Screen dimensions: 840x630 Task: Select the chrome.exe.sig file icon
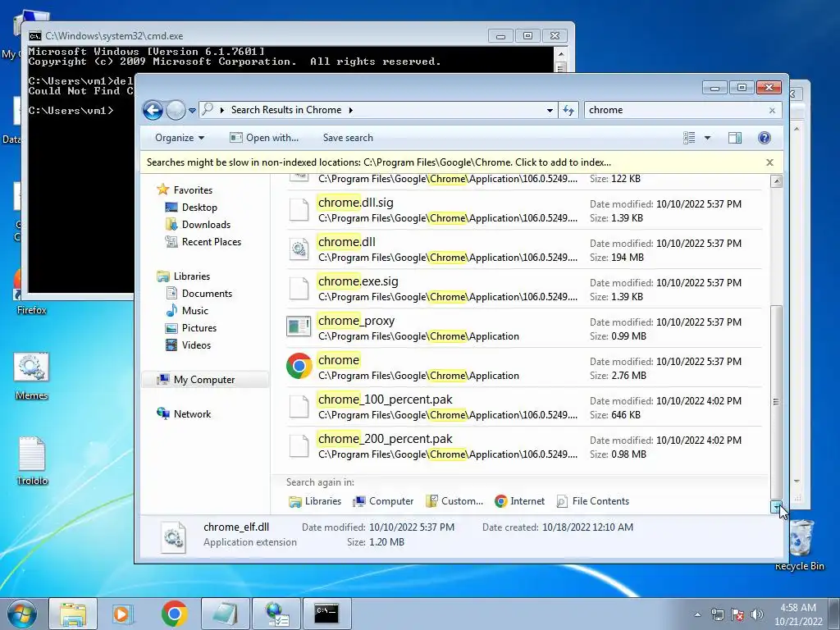(x=299, y=288)
